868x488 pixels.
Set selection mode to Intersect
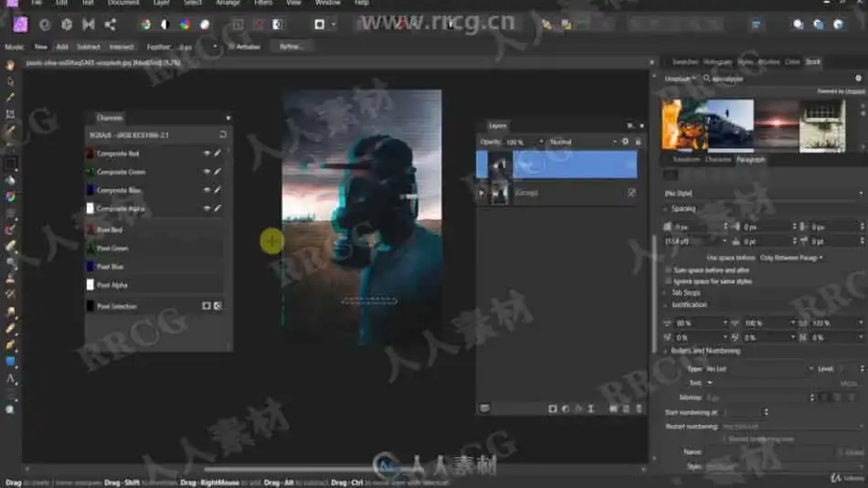coord(122,48)
